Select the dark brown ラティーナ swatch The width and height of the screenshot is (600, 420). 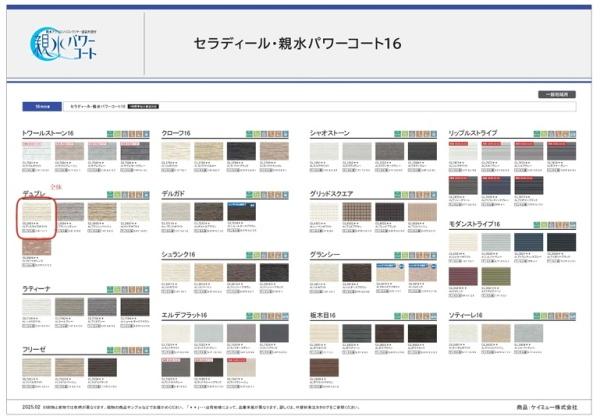(135, 307)
